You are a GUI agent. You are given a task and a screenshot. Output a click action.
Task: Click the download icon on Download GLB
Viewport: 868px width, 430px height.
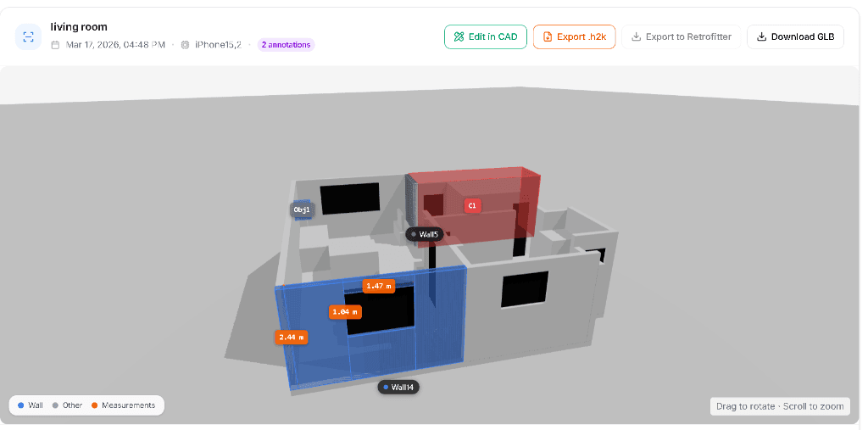[761, 37]
